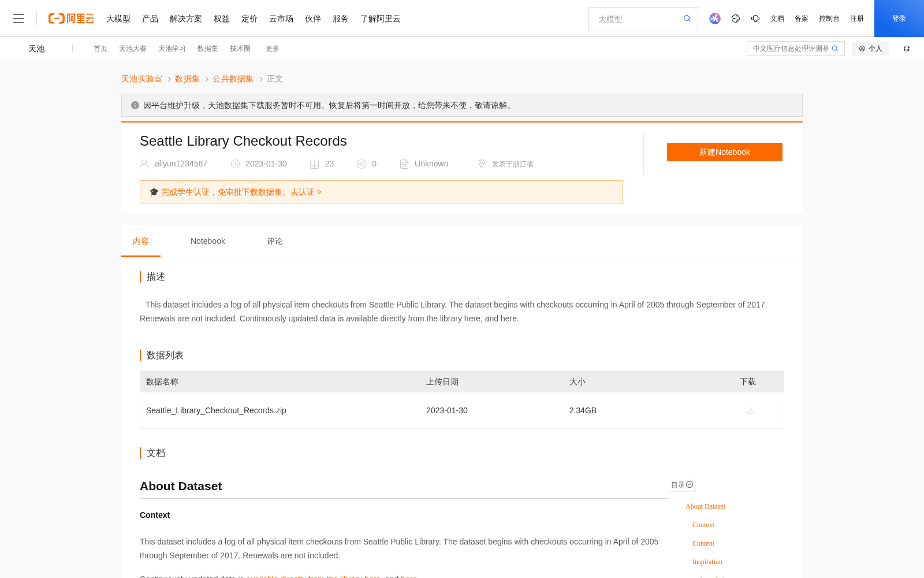Jump to Inspiration in table of contents
Viewport: 924px width, 578px height.
pyautogui.click(x=707, y=562)
